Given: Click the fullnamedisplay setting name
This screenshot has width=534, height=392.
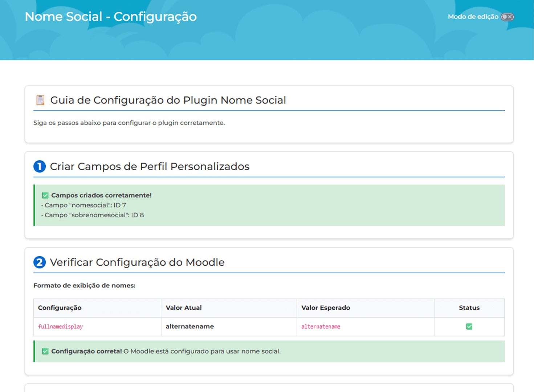Looking at the screenshot, I should click(x=60, y=327).
